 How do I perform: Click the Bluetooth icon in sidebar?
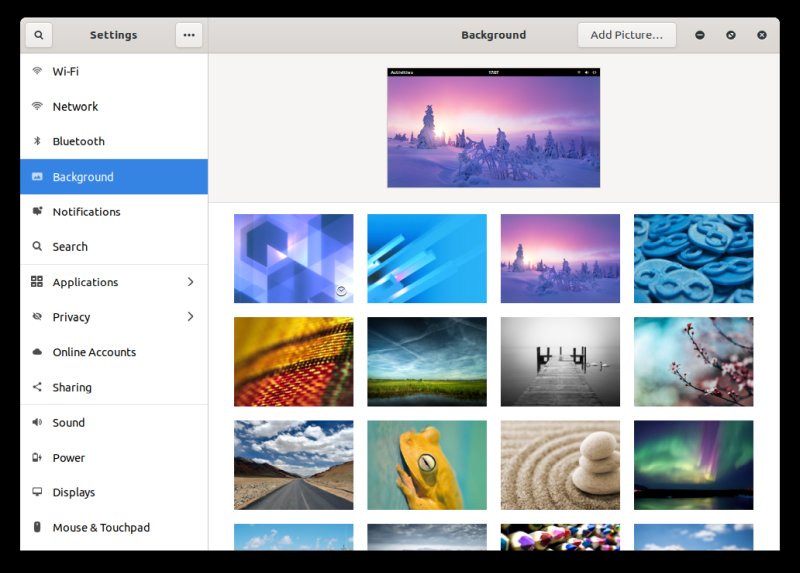pos(37,141)
